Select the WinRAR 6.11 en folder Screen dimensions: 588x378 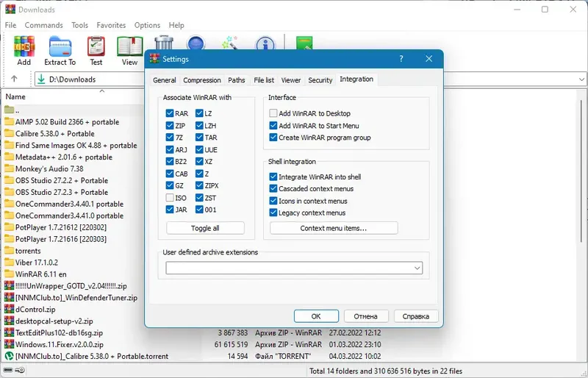point(35,274)
